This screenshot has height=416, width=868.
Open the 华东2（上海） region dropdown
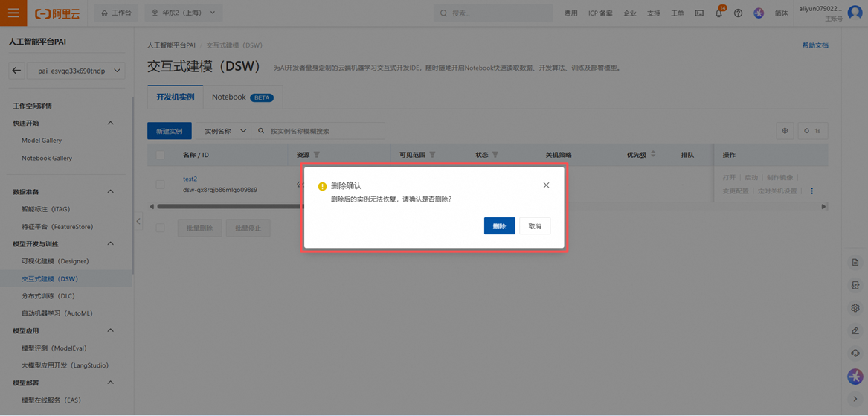(x=183, y=13)
